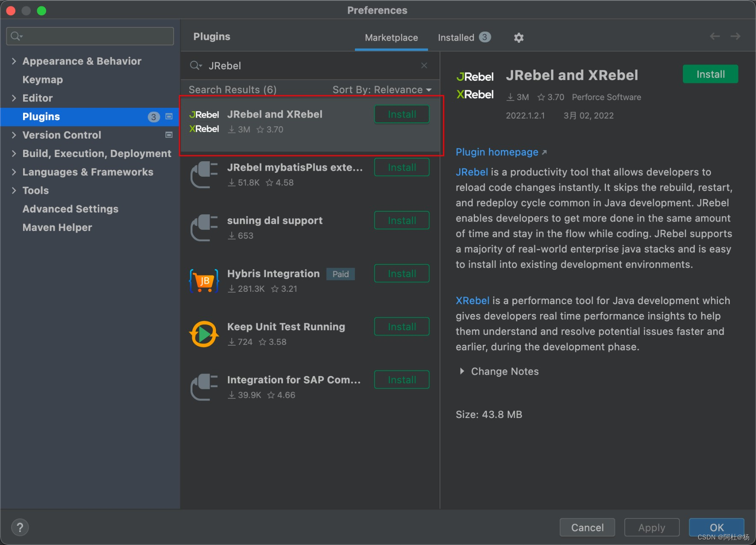Click the Apply button
Viewport: 756px width, 545px height.
[x=652, y=527]
